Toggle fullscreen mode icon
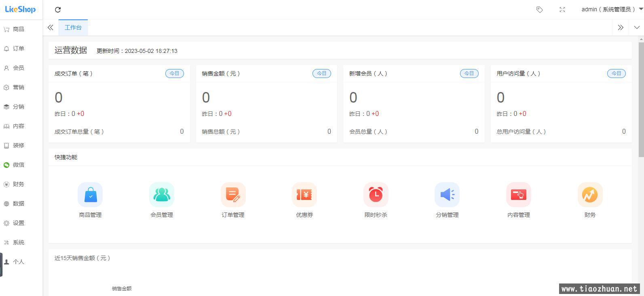The width and height of the screenshot is (644, 296). (x=562, y=9)
